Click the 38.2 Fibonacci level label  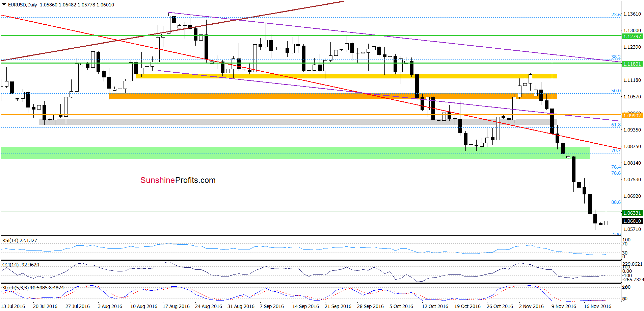[x=616, y=57]
